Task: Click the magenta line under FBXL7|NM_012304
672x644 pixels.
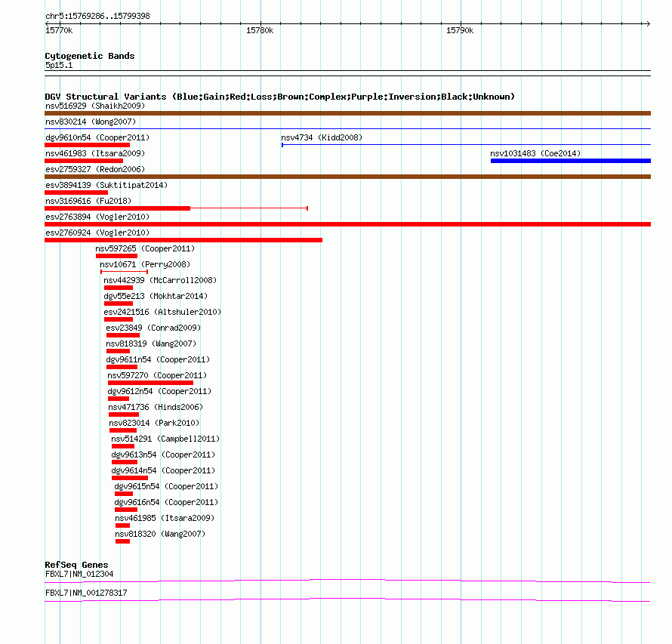Action: tap(347, 581)
